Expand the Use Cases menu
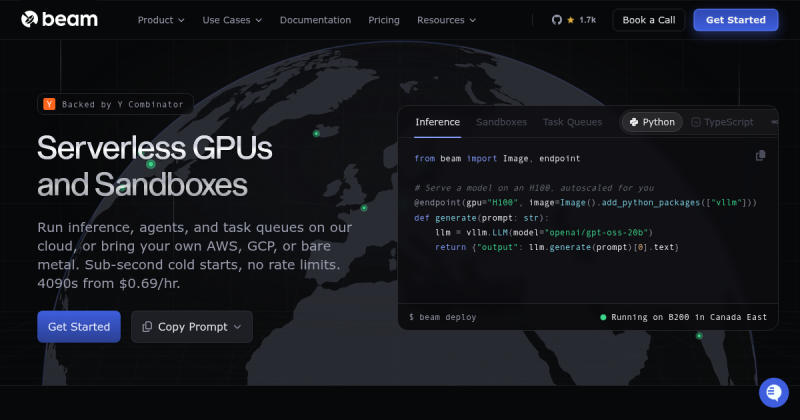800x420 pixels. tap(232, 20)
